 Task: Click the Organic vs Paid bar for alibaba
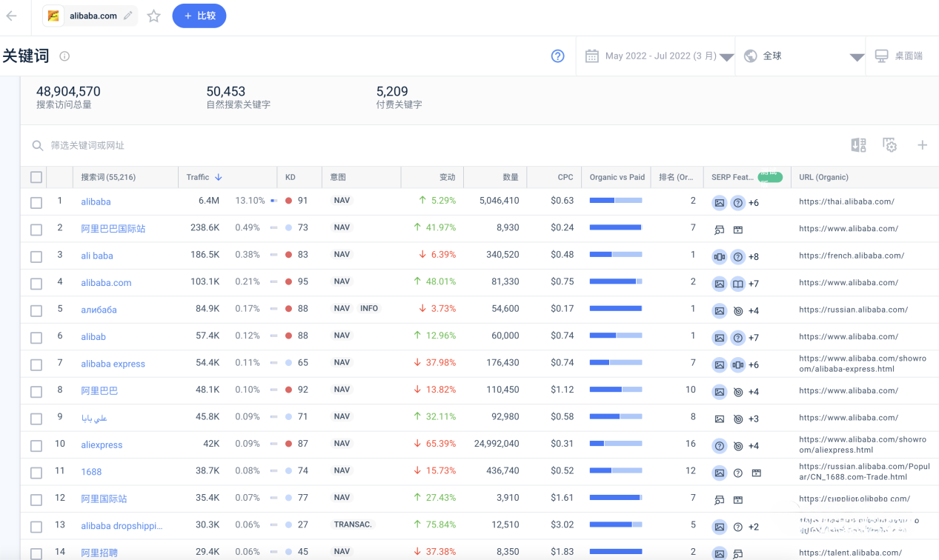[616, 200]
